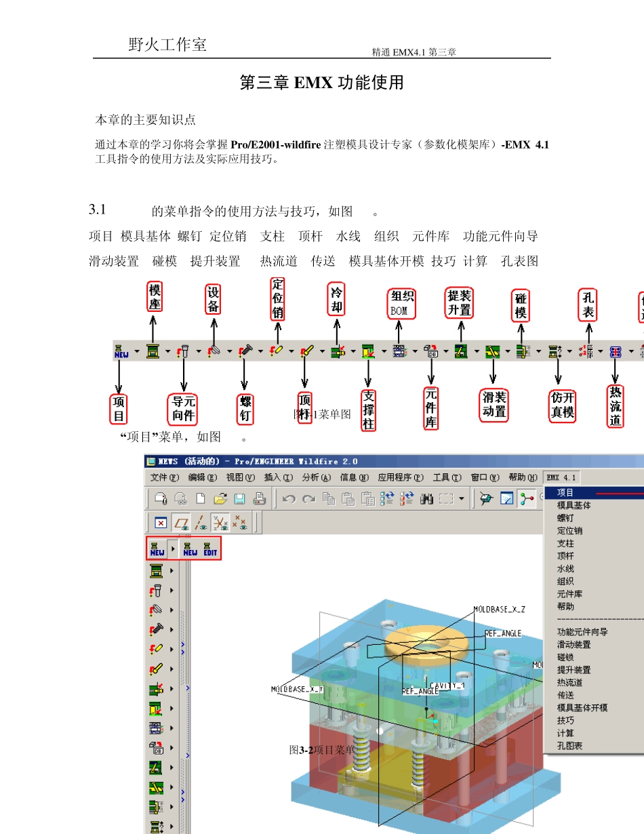
Task: Click hot runner icon in horizontal EMX toolbar
Action: tap(616, 351)
